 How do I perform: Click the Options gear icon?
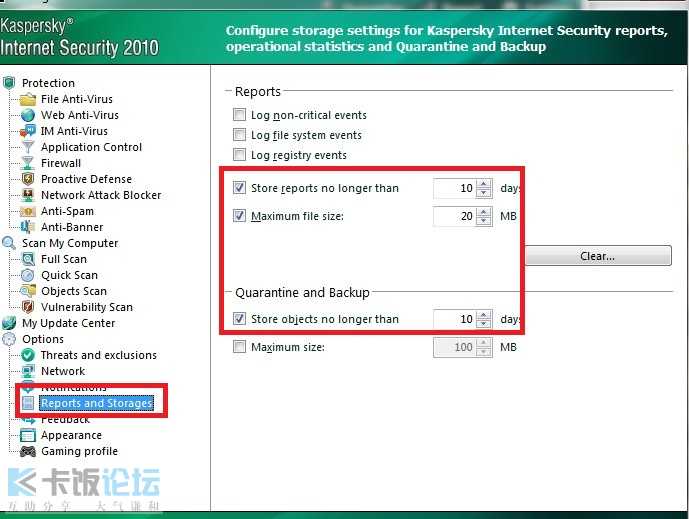(x=9, y=339)
